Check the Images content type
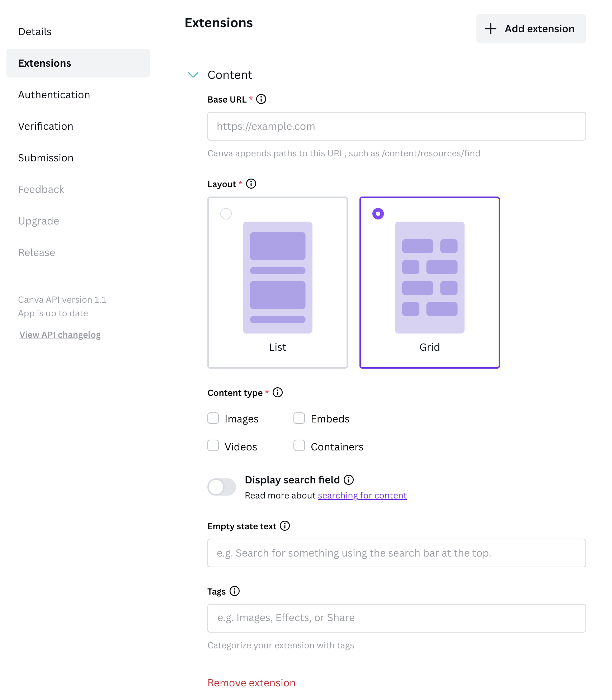 (213, 418)
